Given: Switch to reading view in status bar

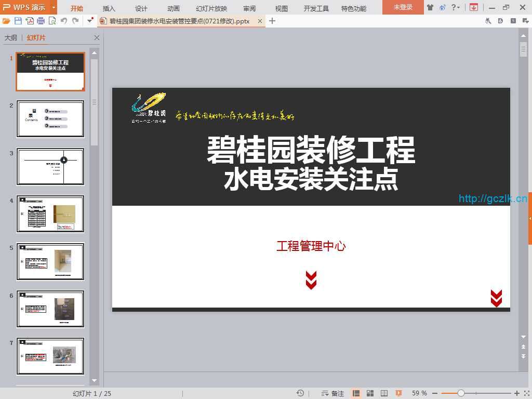Looking at the screenshot, I should (x=384, y=393).
